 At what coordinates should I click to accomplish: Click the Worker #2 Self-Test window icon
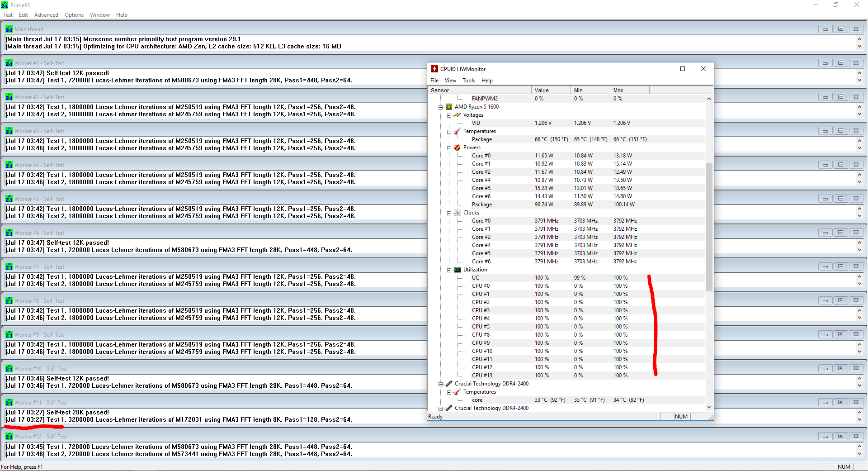pyautogui.click(x=9, y=97)
